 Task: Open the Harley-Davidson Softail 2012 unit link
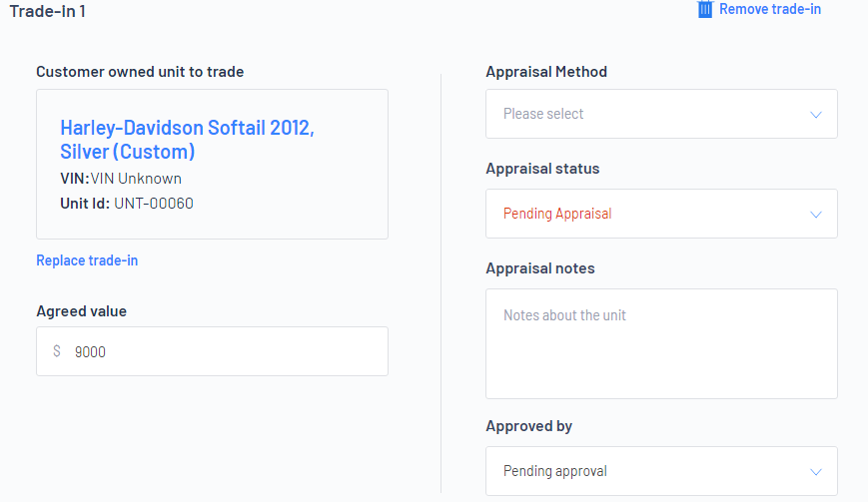click(187, 140)
